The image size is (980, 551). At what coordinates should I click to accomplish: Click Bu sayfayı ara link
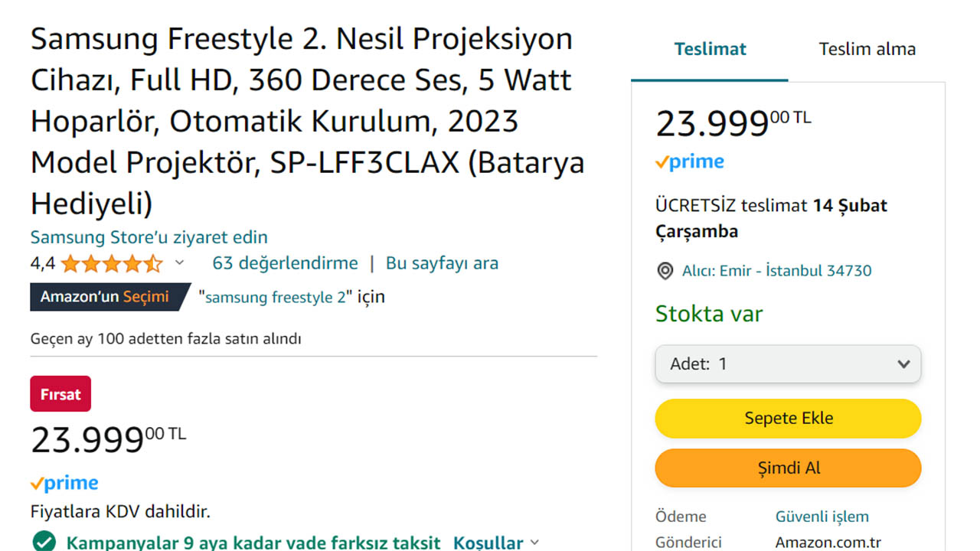click(442, 263)
